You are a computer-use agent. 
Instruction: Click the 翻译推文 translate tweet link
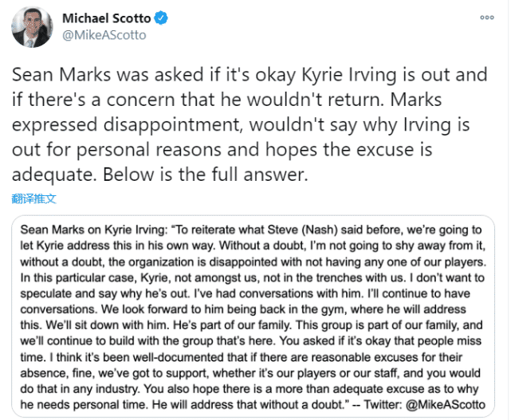(33, 198)
